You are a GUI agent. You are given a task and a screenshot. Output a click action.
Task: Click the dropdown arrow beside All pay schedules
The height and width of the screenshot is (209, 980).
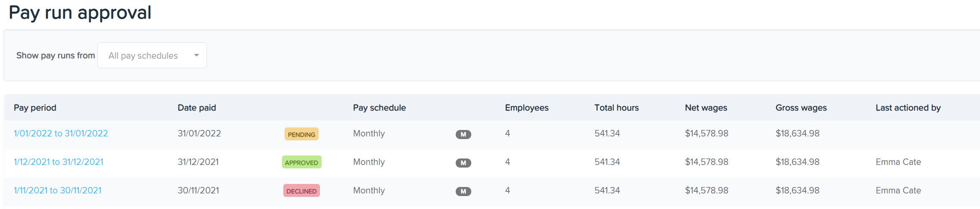click(197, 55)
